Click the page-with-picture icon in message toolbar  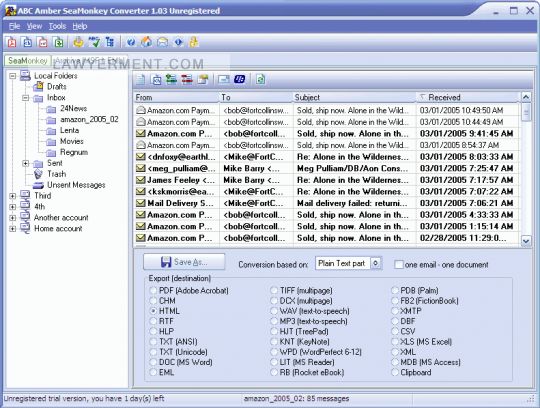[x=157, y=80]
